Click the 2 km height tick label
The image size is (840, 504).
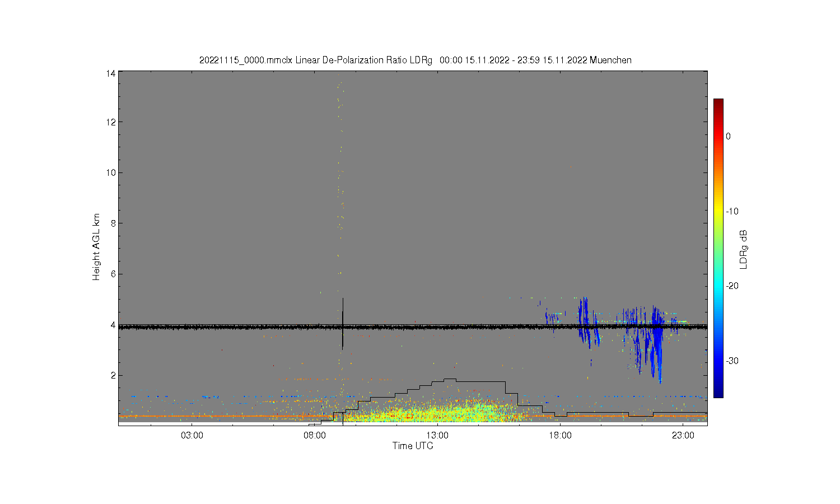(113, 375)
